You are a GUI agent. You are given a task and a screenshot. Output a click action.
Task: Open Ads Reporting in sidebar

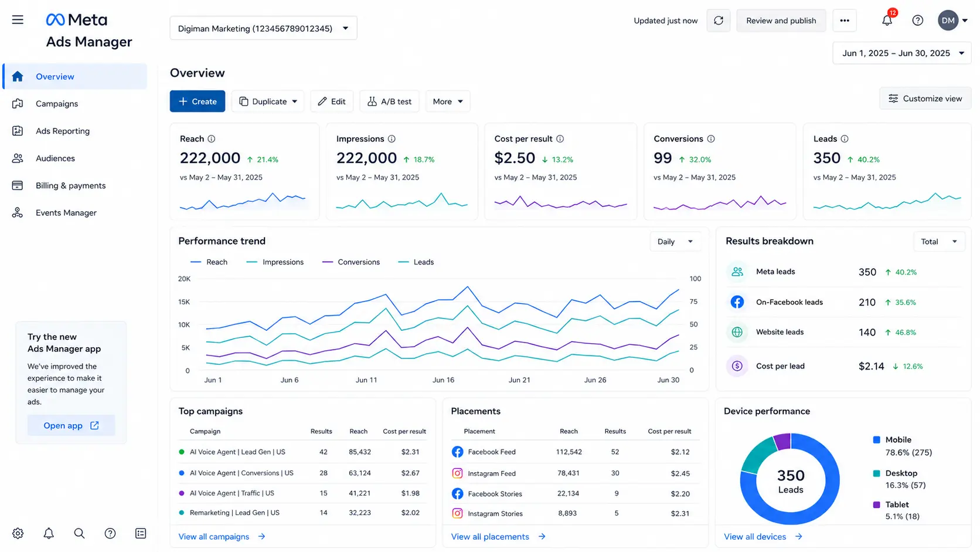pyautogui.click(x=75, y=131)
